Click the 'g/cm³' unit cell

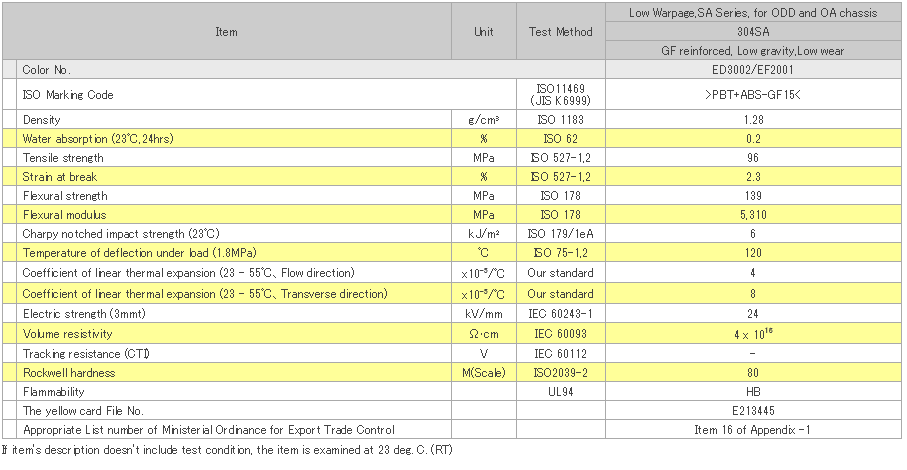click(x=484, y=120)
